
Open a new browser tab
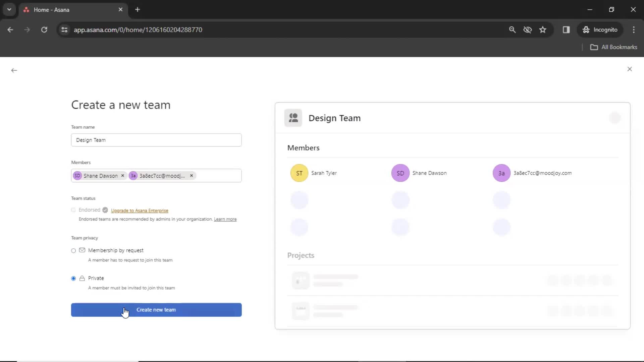[138, 10]
